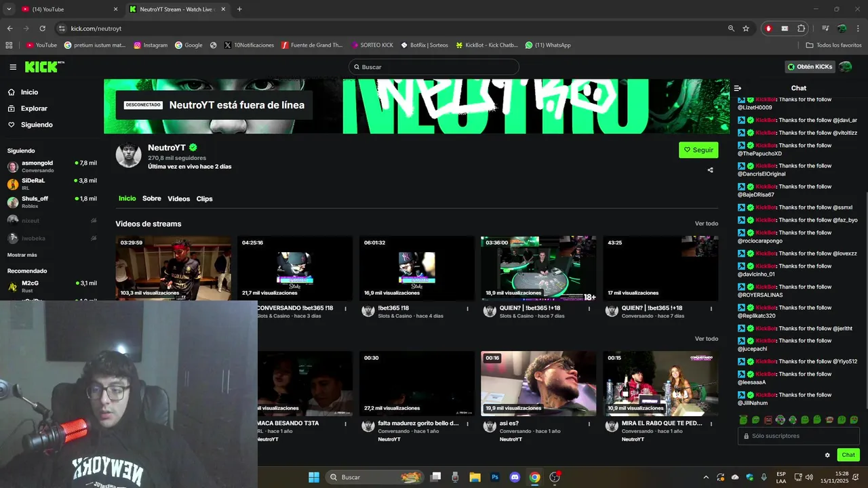Viewport: 868px width, 488px height.
Task: Open options for MIRA EL RABO clip
Action: (x=711, y=424)
